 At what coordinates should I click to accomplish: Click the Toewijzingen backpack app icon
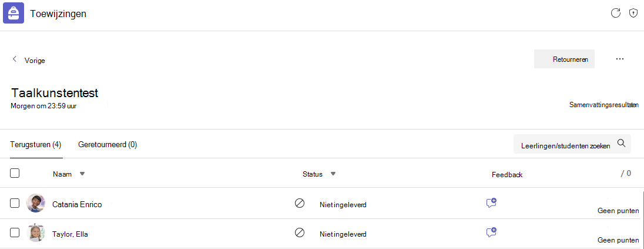click(x=14, y=13)
